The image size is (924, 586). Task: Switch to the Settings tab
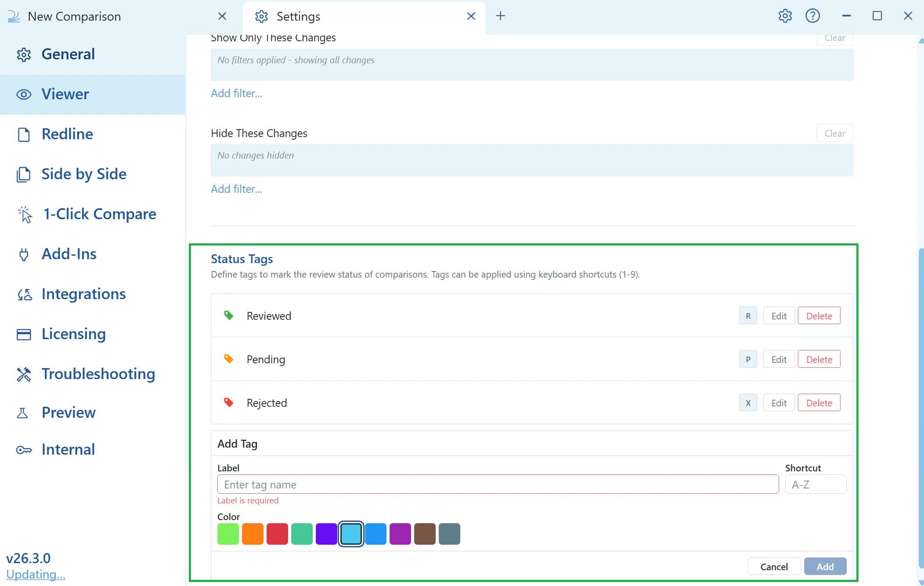[298, 16]
